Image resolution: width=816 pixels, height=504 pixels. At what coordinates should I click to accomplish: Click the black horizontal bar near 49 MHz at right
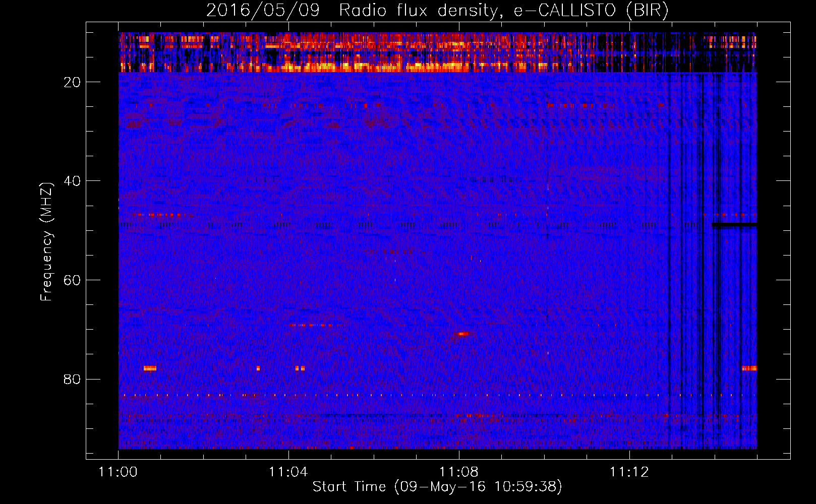734,225
